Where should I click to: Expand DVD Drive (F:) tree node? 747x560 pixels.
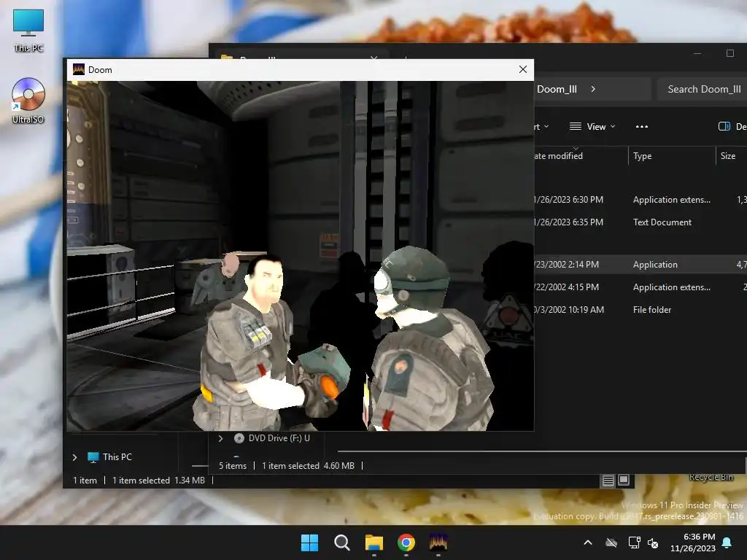coord(220,438)
